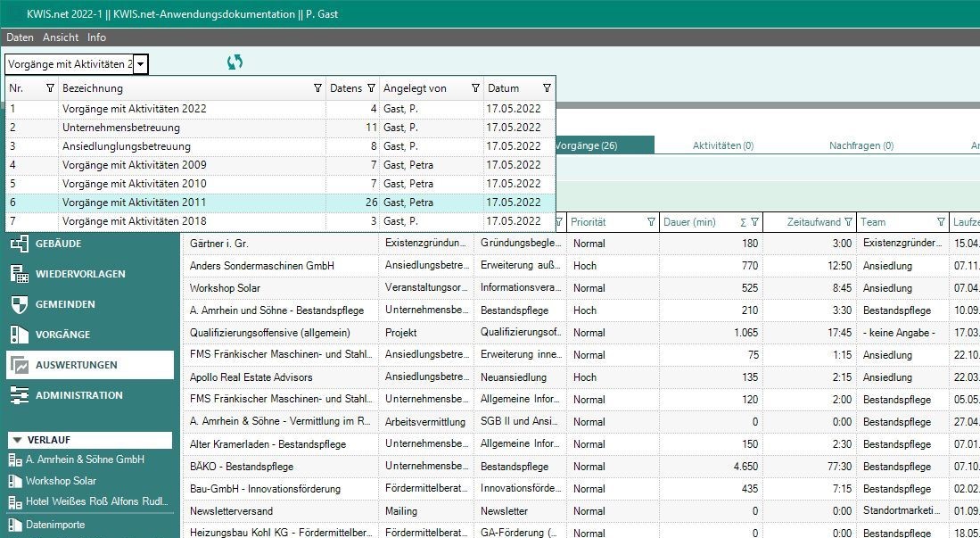Viewport: 980px width, 538px height.
Task: Open Gebäude section icon in sidebar
Action: coord(20,244)
